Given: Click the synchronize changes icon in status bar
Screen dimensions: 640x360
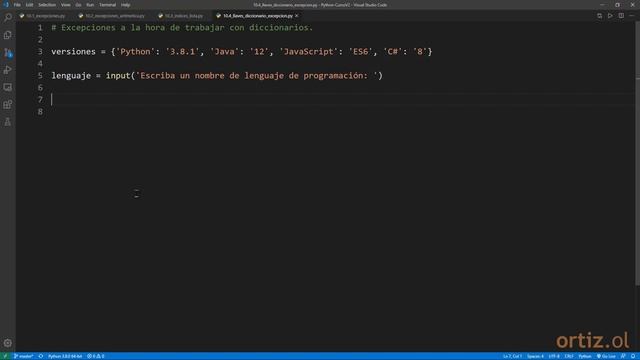Looking at the screenshot, I should pos(41,356).
